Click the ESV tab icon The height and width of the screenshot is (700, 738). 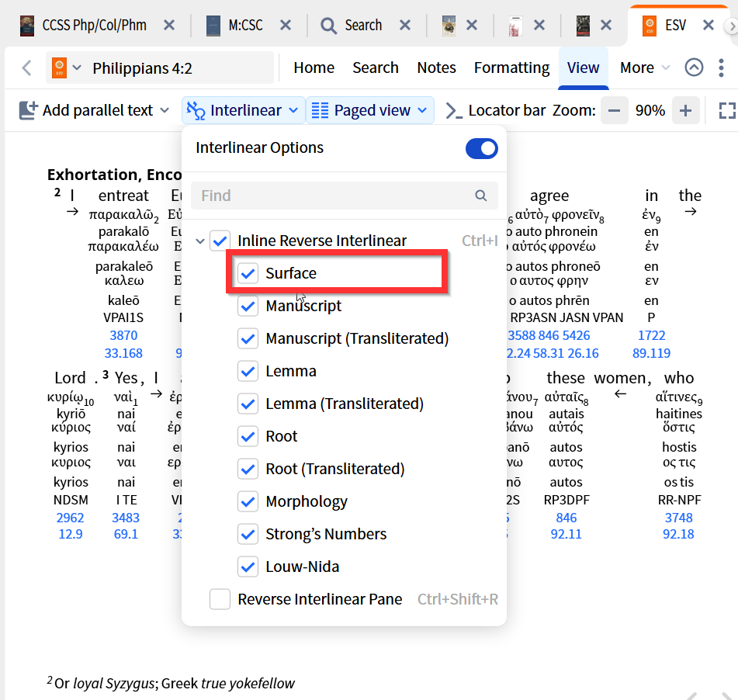click(x=650, y=26)
